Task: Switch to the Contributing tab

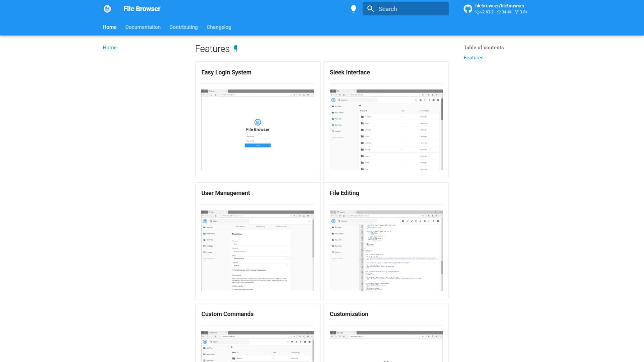Action: [x=183, y=27]
